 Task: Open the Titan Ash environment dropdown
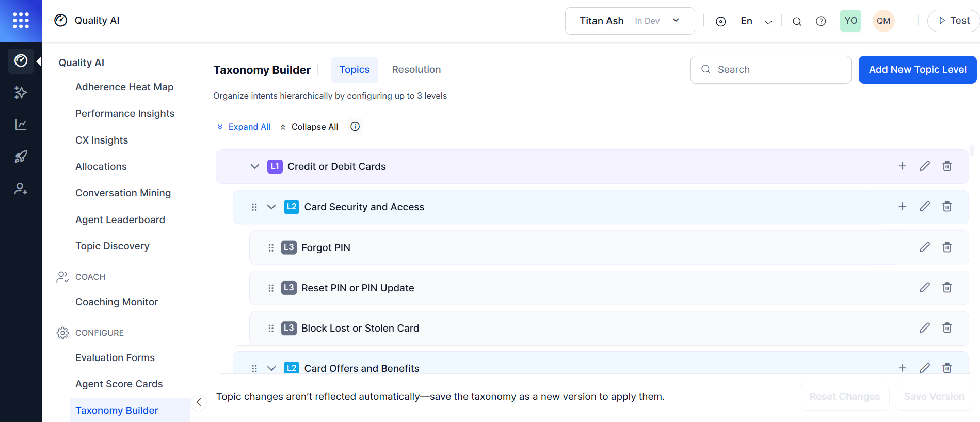pyautogui.click(x=630, y=21)
